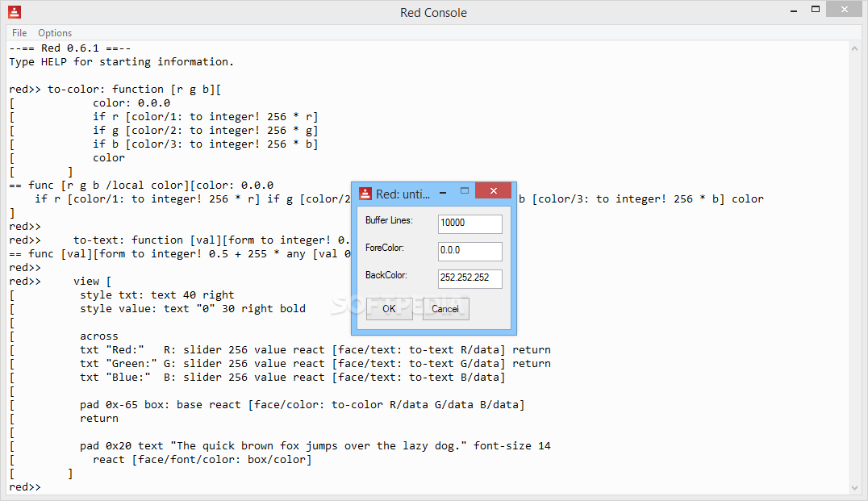Confirm settings with the OK button
The height and width of the screenshot is (501, 868).
tap(389, 309)
